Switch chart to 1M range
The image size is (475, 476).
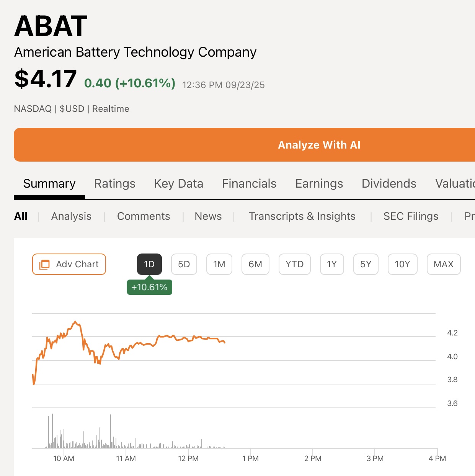pos(219,264)
